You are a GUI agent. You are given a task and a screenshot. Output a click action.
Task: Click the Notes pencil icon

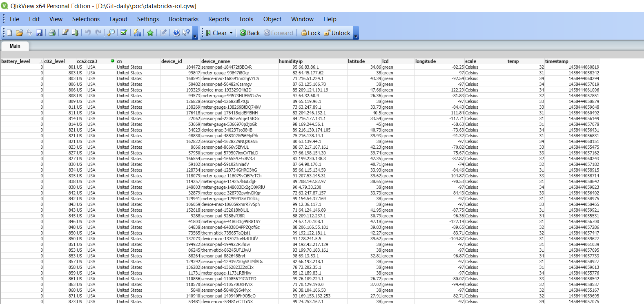pyautogui.click(x=163, y=33)
